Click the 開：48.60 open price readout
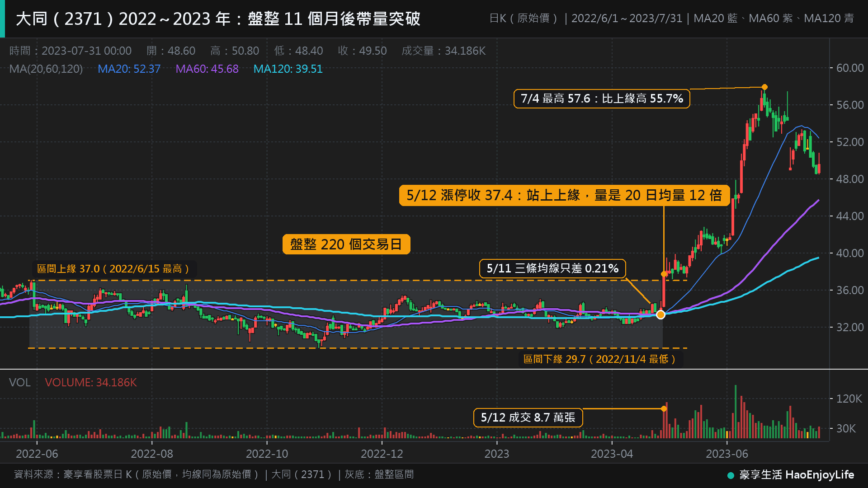Viewport: 868px width, 488px height. (171, 51)
